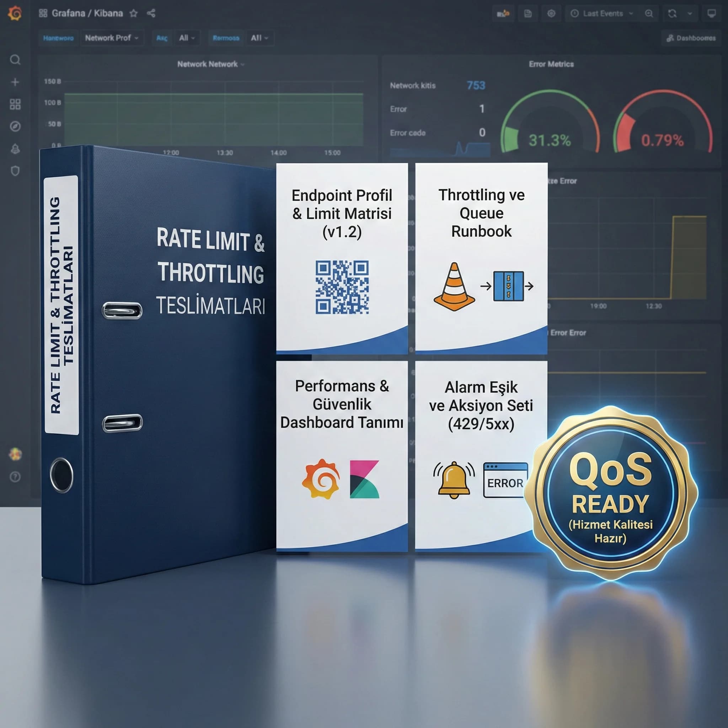The height and width of the screenshot is (728, 728).
Task: Click the Grafana logo in the top-left corner
Action: pos(15,14)
